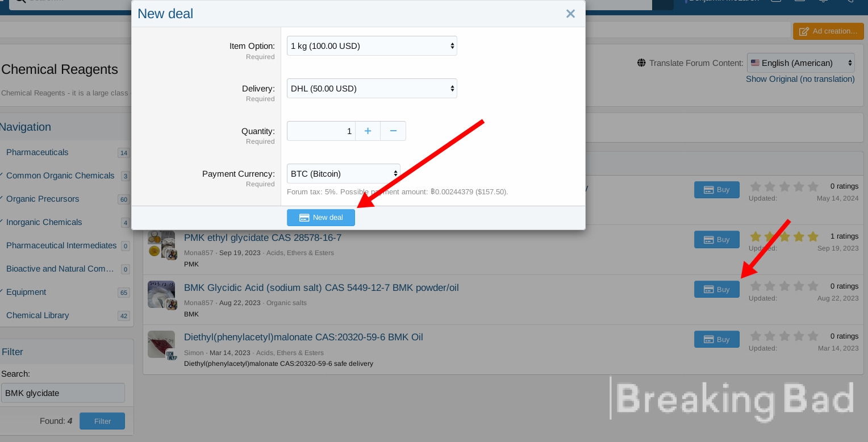Open Equipment category in Navigation
The height and width of the screenshot is (442, 868).
(x=26, y=292)
